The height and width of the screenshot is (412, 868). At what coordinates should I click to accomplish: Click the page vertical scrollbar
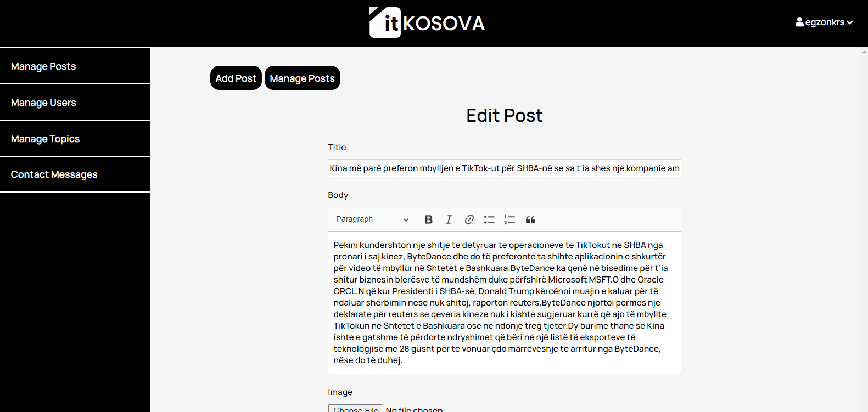pos(864,229)
